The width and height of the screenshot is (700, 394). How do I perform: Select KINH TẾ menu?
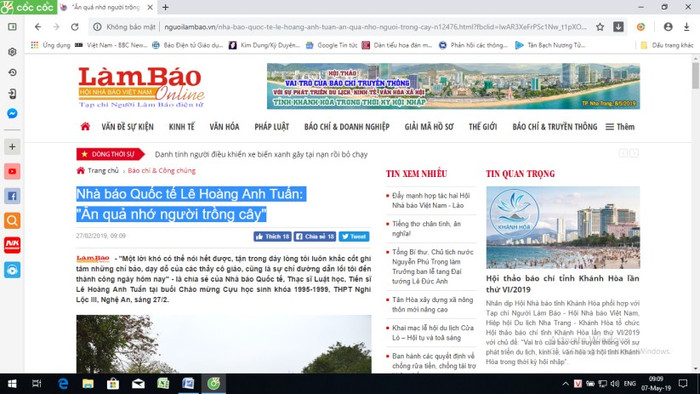point(182,127)
